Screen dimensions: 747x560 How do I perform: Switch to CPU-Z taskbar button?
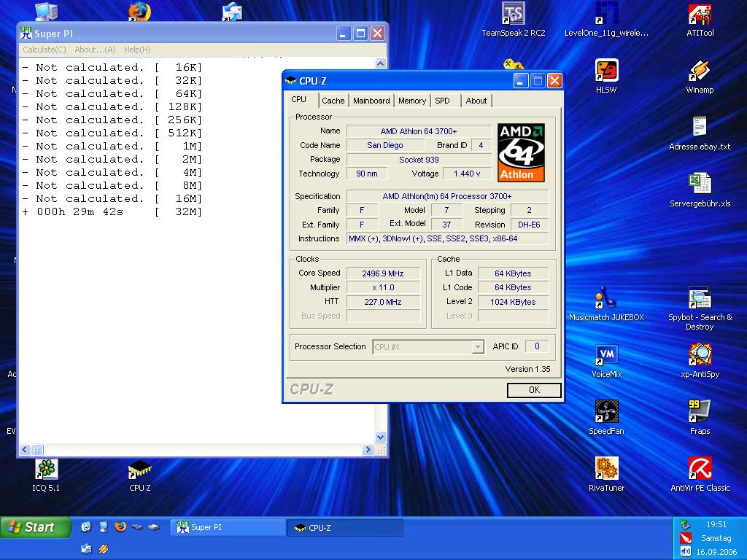345,528
